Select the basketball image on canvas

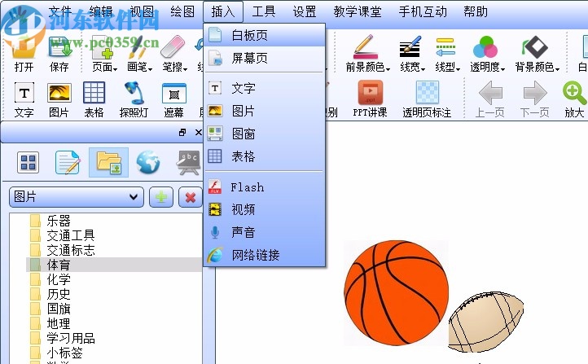point(396,293)
